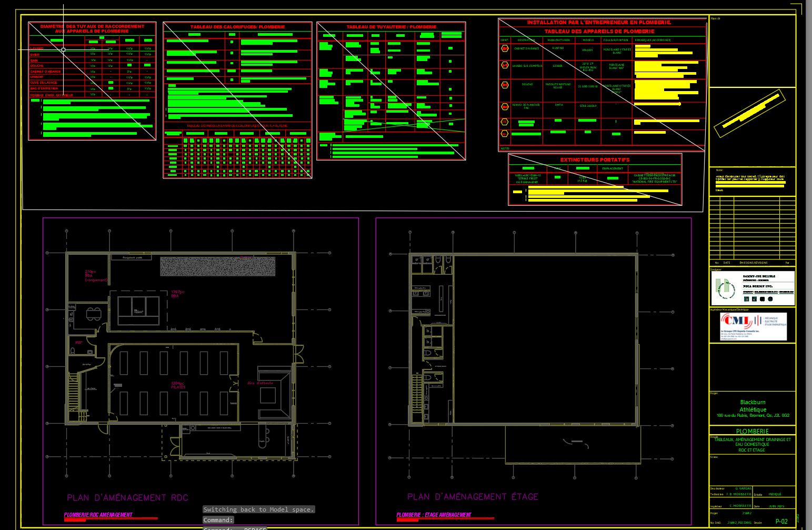Select the PLOMBERIE RDC AMENAGEMENT viewport label
Image resolution: width=812 pixels, height=530 pixels.
tap(98, 515)
